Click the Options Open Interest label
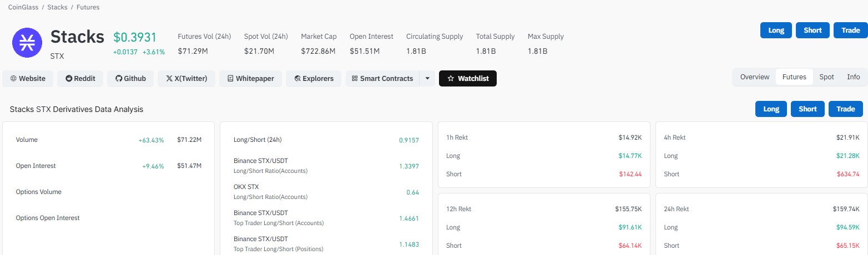 tap(48, 218)
